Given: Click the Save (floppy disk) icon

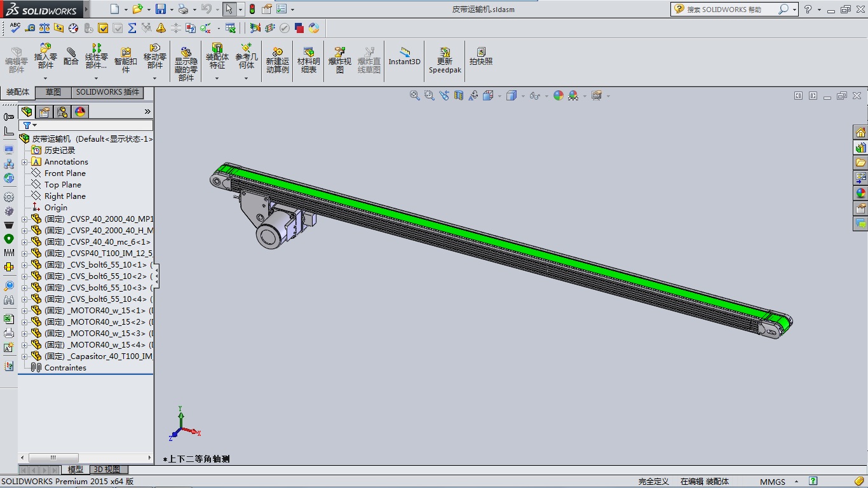Looking at the screenshot, I should pos(161,9).
